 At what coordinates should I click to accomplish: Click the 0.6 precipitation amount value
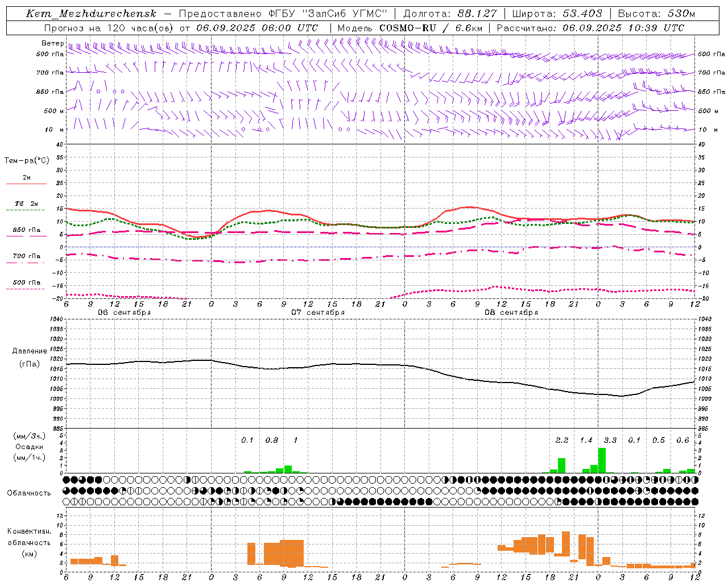(x=682, y=440)
